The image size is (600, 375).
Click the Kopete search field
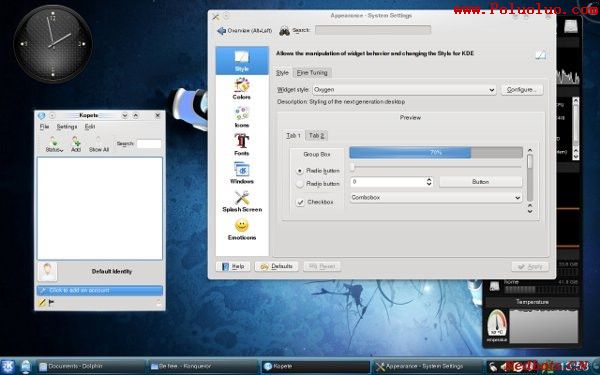pos(149,144)
